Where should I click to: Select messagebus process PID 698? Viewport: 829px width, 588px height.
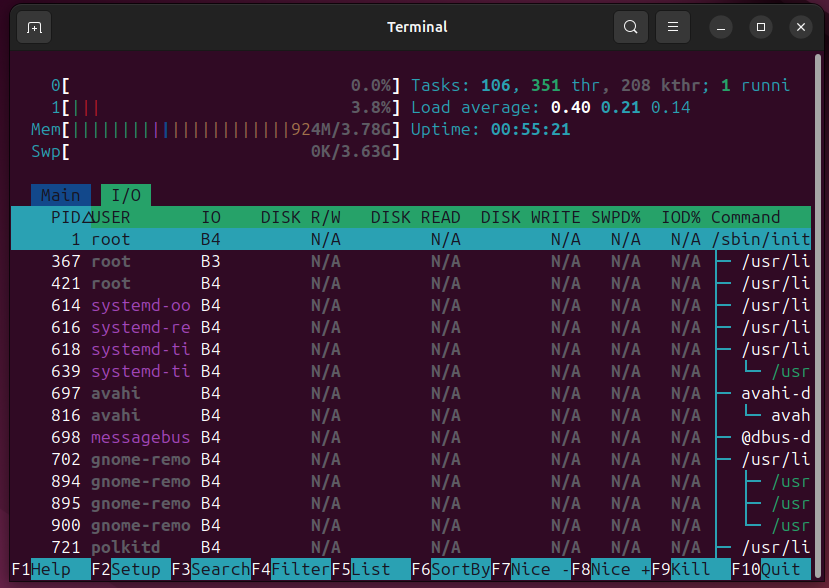coord(411,437)
